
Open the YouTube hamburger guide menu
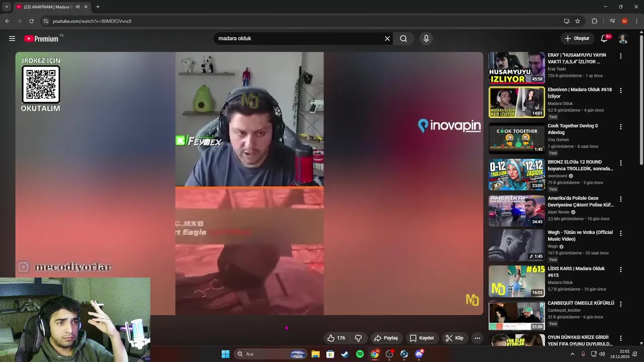click(x=12, y=38)
